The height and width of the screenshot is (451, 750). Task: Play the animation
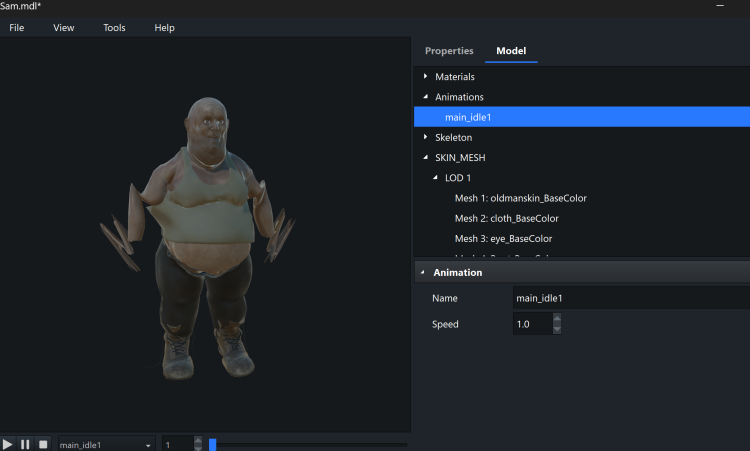[8, 444]
